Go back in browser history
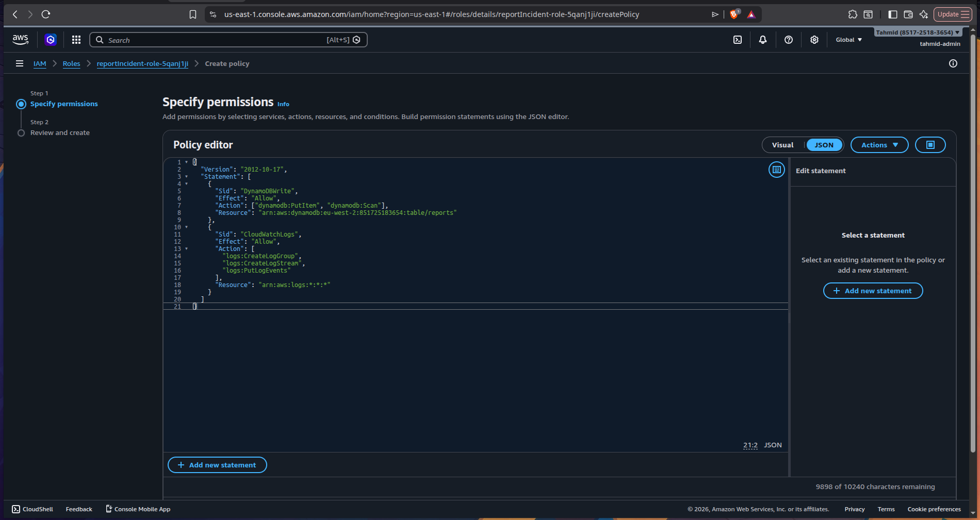Viewport: 980px width, 520px height. coord(15,14)
